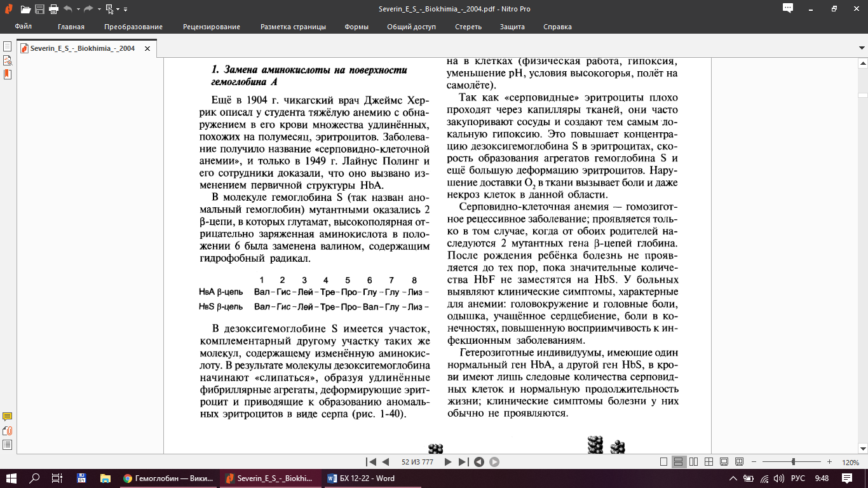Image resolution: width=868 pixels, height=488 pixels.
Task: Open the Comments panel in sidebar
Action: click(8, 417)
